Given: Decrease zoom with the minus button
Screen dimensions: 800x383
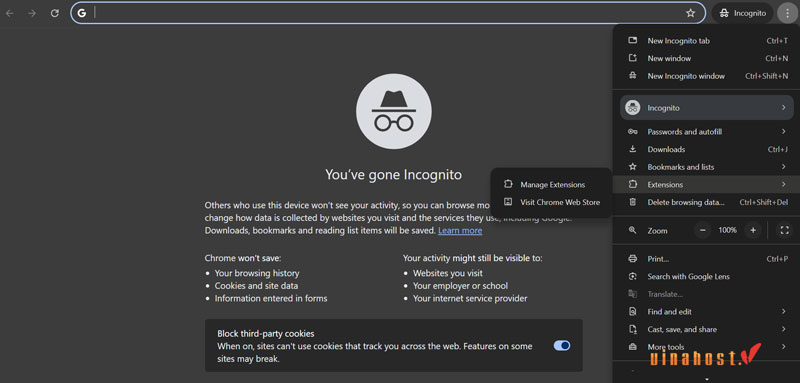Looking at the screenshot, I should coord(703,230).
